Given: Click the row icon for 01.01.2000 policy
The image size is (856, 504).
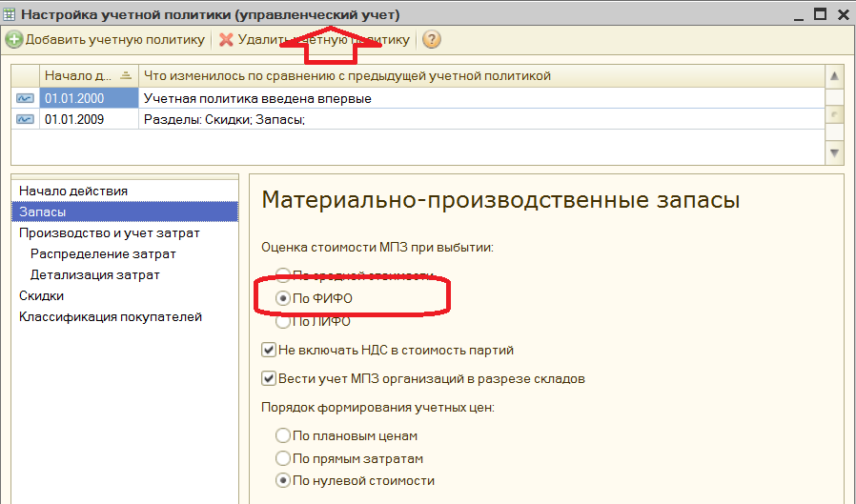Looking at the screenshot, I should coord(25,98).
